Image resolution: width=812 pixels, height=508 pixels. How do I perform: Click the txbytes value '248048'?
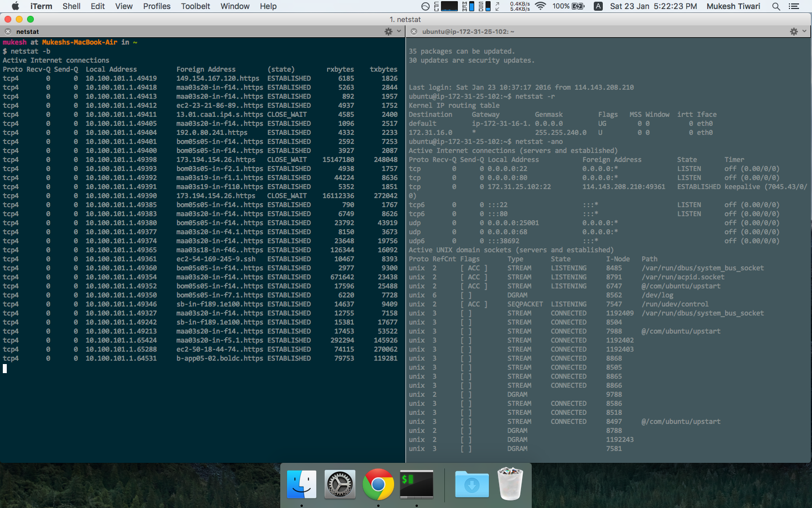pos(386,160)
